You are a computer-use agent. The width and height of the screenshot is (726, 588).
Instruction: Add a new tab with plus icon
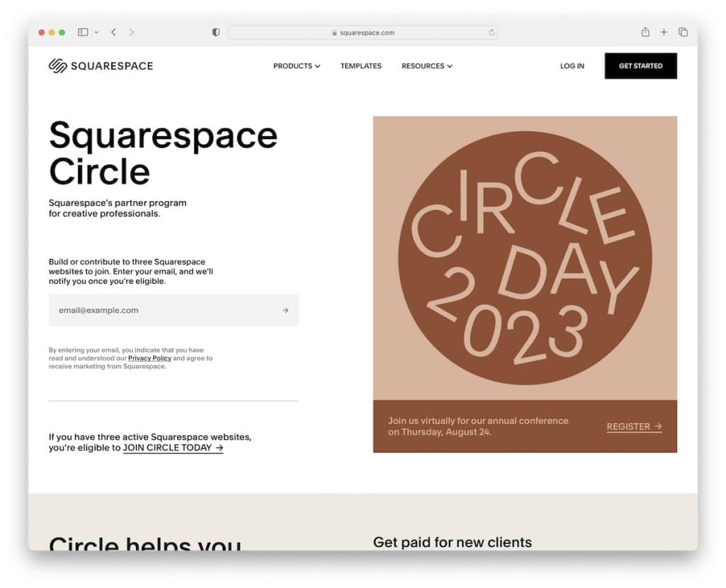pos(664,32)
